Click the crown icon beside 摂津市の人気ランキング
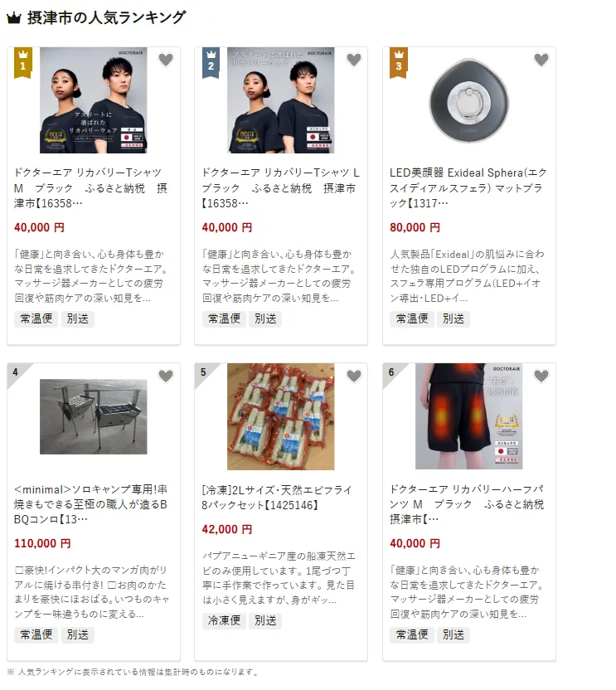The height and width of the screenshot is (690, 616). tap(14, 18)
